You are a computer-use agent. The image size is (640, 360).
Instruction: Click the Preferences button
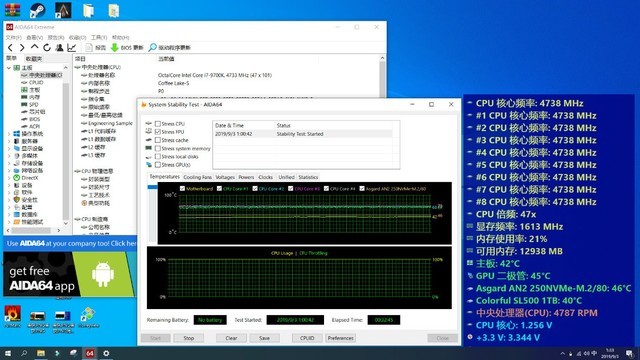(341, 338)
